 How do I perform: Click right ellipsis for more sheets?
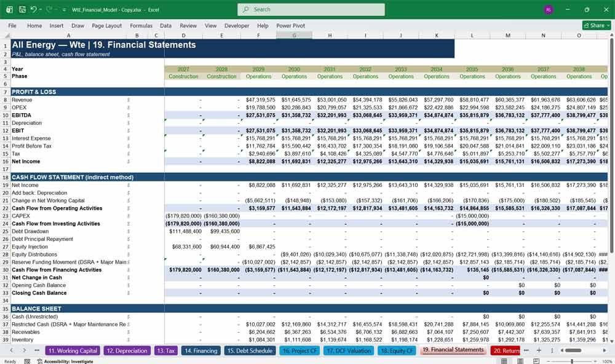[526, 350]
